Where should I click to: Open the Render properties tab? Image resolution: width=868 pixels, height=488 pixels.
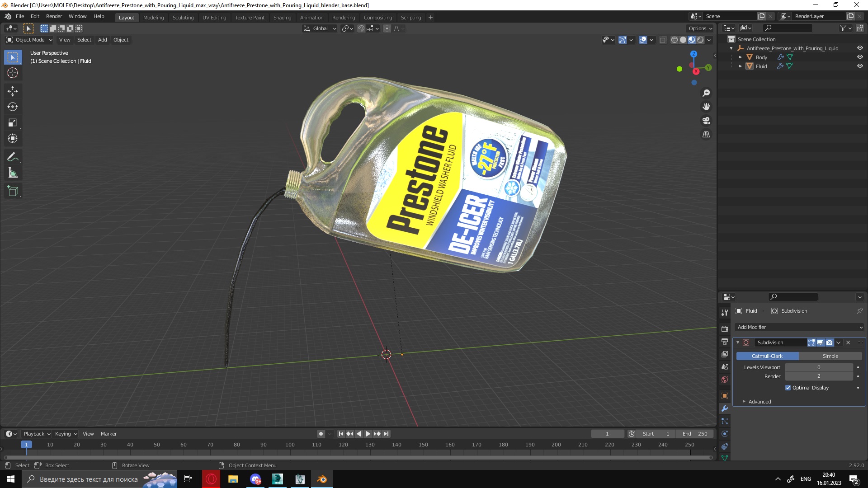(x=725, y=328)
